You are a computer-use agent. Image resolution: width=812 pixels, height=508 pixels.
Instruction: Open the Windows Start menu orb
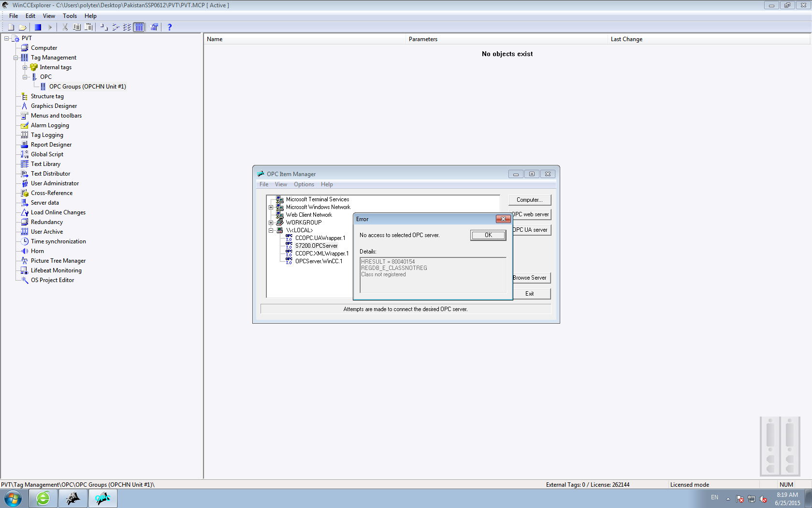click(x=13, y=498)
